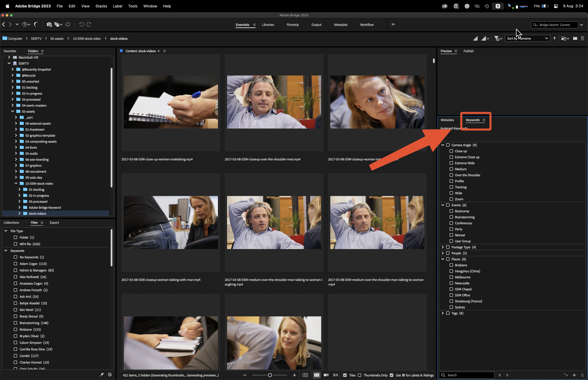Viewport: 588px width, 380px height.
Task: Check the Over the Shoulder keyword
Action: coord(451,175)
